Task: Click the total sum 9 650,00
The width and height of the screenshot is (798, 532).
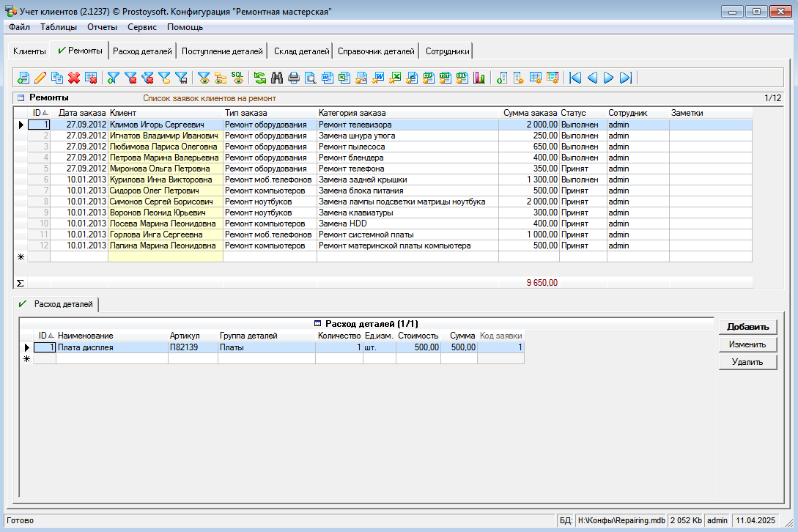Action: [542, 283]
